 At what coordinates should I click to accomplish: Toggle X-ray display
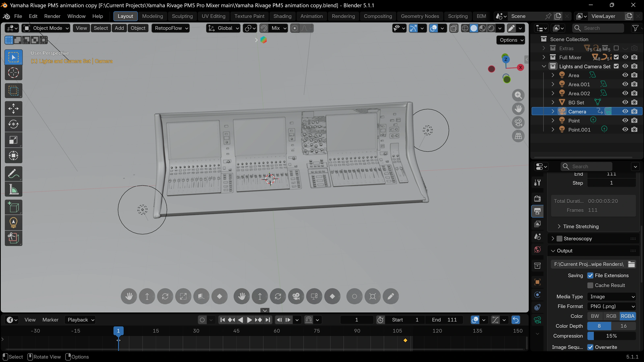[x=453, y=28]
